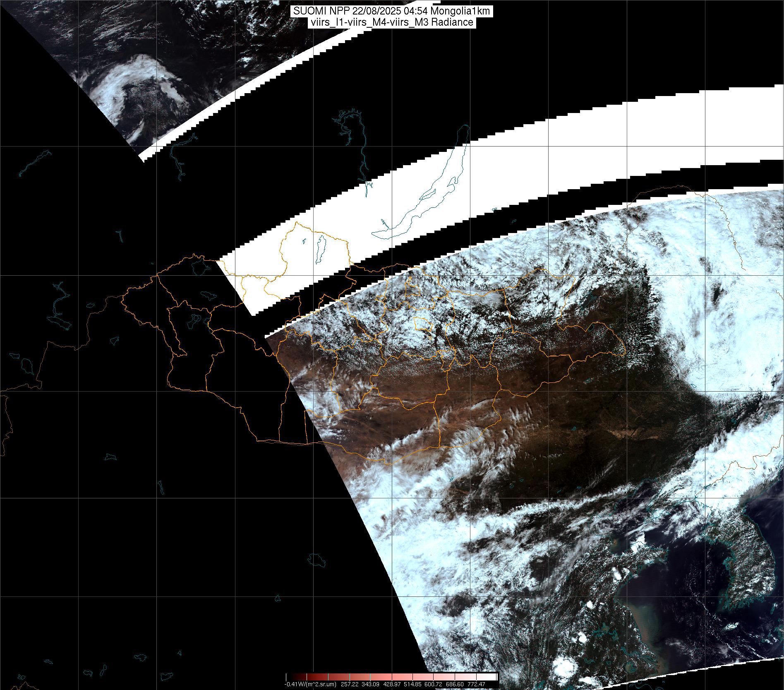Click the SUOMI NPP title text
784x690 pixels.
[x=322, y=11]
